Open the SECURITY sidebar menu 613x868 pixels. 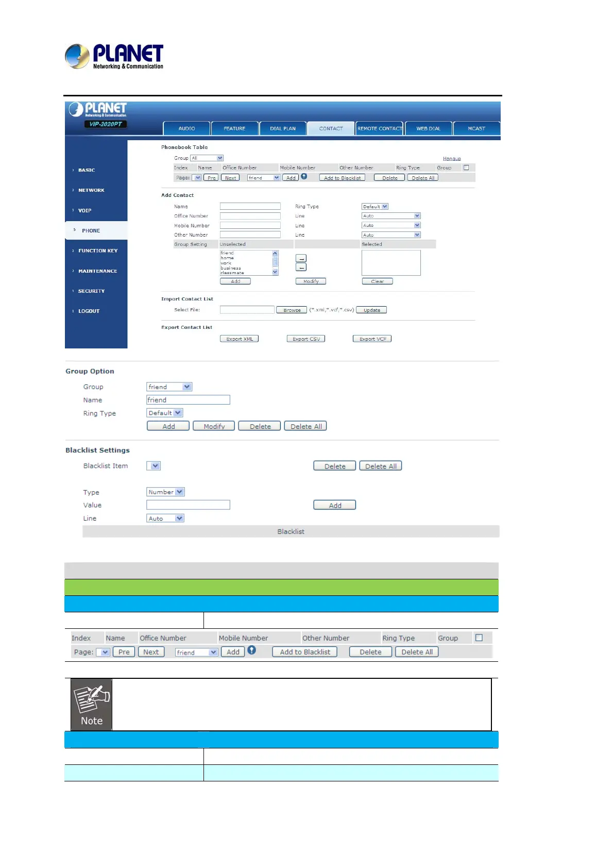coord(91,291)
